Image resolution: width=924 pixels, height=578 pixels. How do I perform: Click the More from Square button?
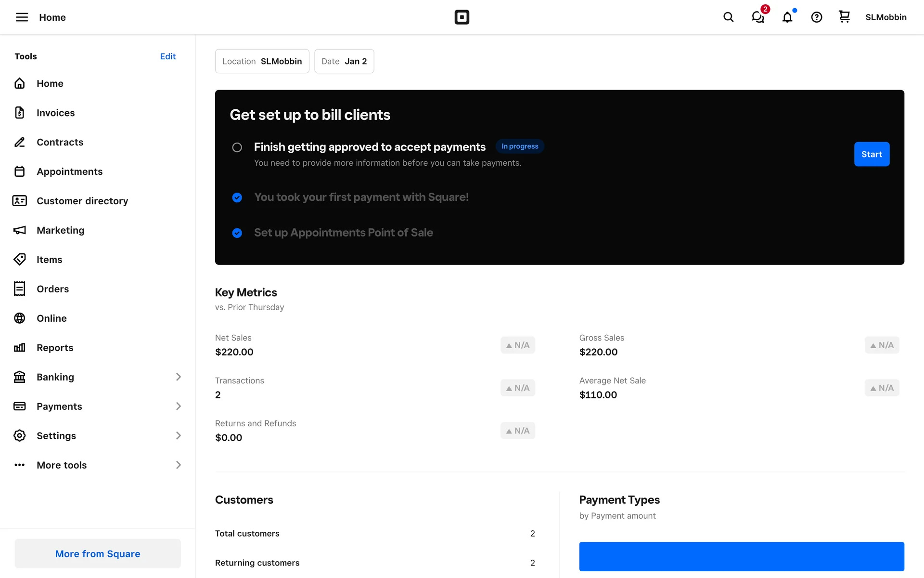98,553
